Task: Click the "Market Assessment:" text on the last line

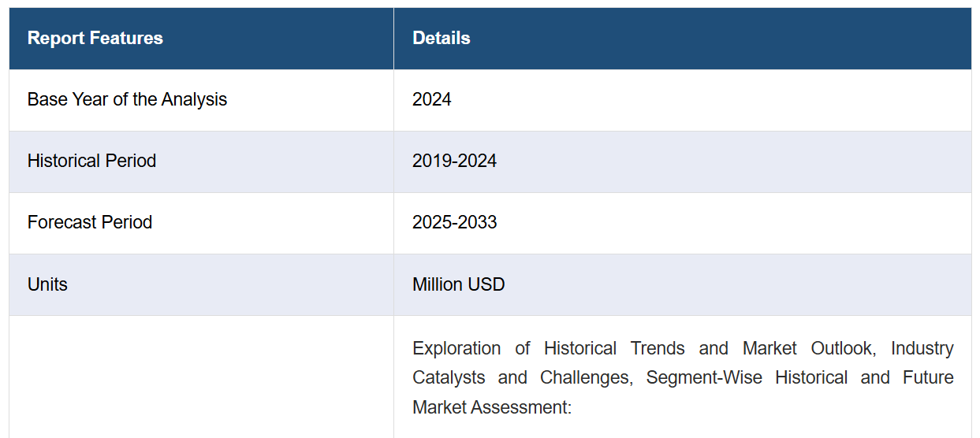Action: point(492,407)
